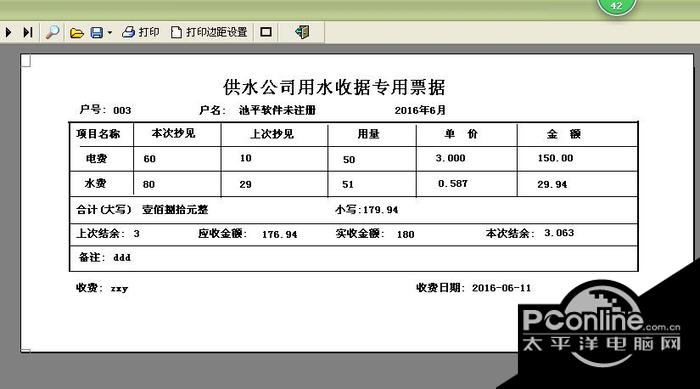Click the account number 003
The image size is (700, 389).
point(122,110)
